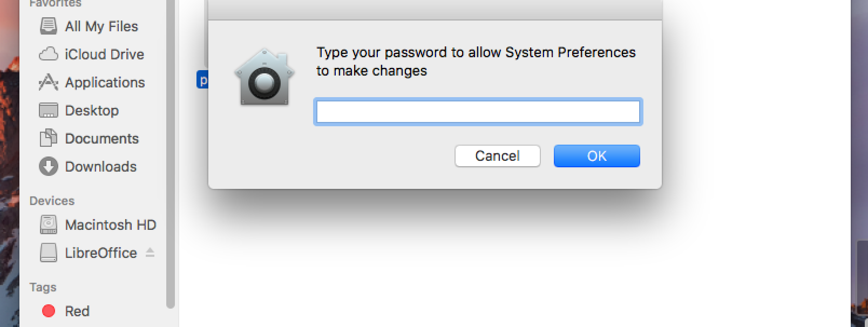Viewport: 868px width, 327px height.
Task: Select the Red tag color dot
Action: pyautogui.click(x=49, y=311)
